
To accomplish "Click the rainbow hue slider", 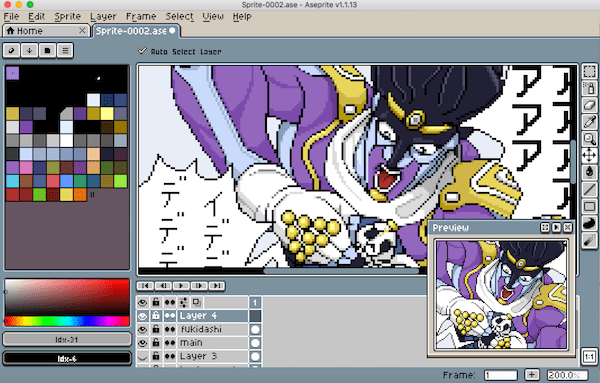I will point(67,321).
